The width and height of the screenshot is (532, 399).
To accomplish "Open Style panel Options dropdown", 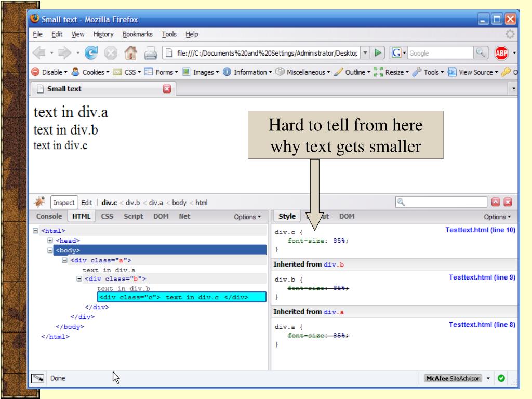I will 497,217.
